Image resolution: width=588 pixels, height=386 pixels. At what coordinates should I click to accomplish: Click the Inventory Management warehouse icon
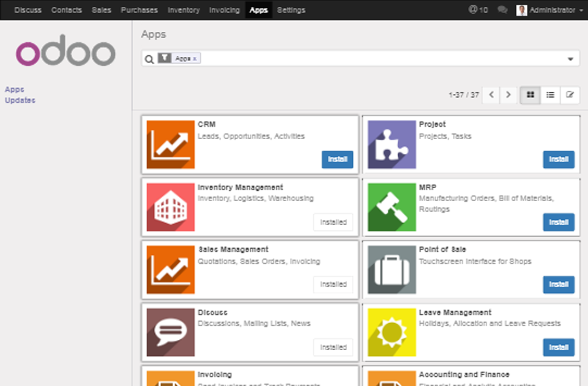coord(171,207)
